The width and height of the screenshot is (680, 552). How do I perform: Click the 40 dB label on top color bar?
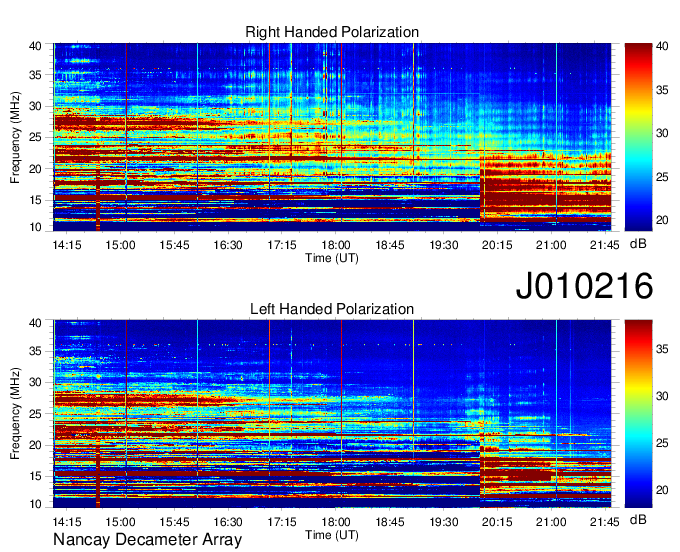[662, 46]
